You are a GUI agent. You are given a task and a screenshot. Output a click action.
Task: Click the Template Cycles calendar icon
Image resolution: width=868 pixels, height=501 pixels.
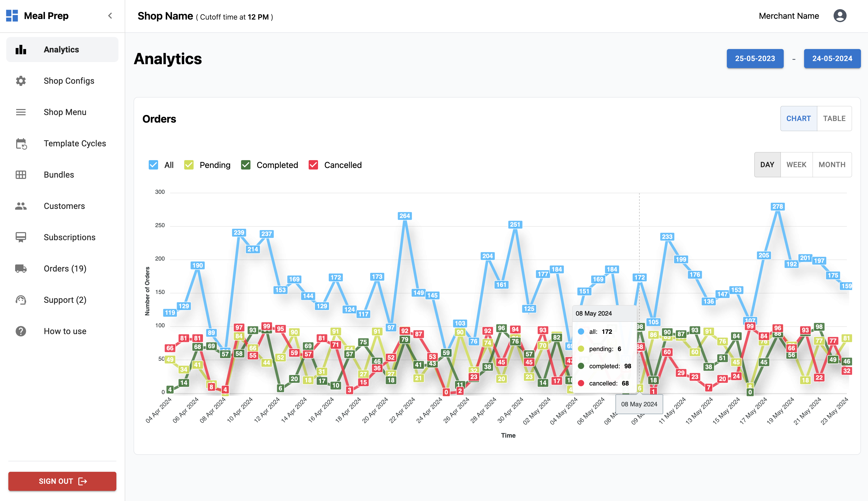click(21, 143)
